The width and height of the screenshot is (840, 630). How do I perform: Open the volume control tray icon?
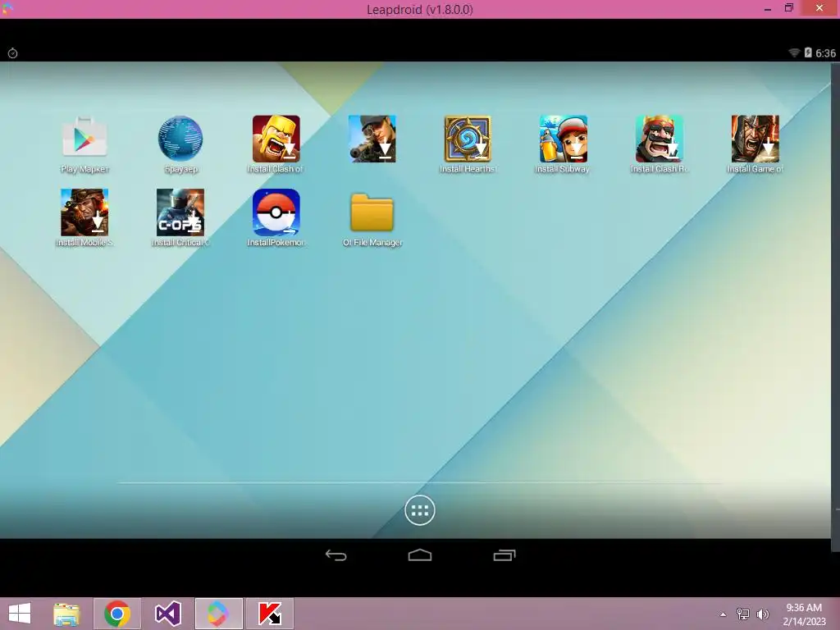(762, 614)
